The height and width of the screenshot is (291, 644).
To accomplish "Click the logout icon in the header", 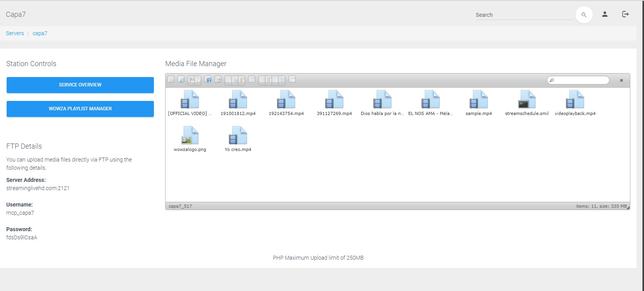I will click(x=625, y=14).
